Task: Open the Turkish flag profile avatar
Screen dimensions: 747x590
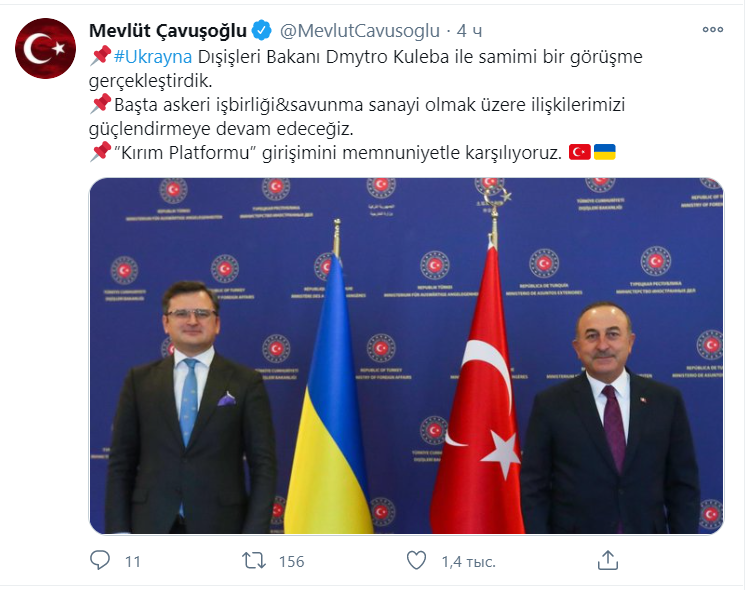Action: tap(45, 48)
